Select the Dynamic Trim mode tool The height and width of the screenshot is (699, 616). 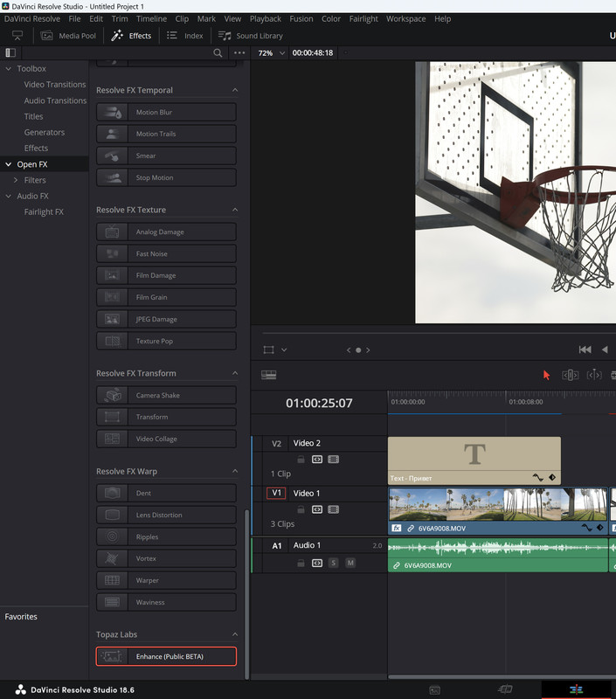[594, 375]
